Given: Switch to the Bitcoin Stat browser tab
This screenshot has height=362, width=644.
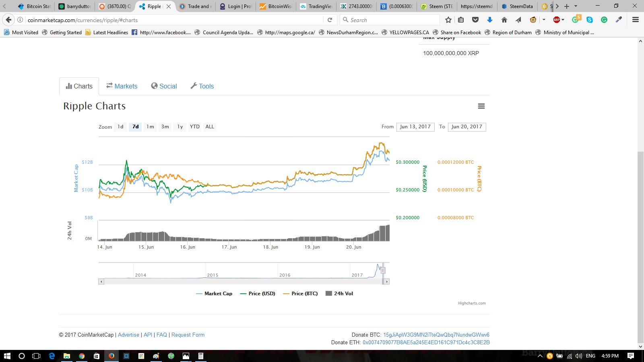Looking at the screenshot, I should tap(35, 6).
